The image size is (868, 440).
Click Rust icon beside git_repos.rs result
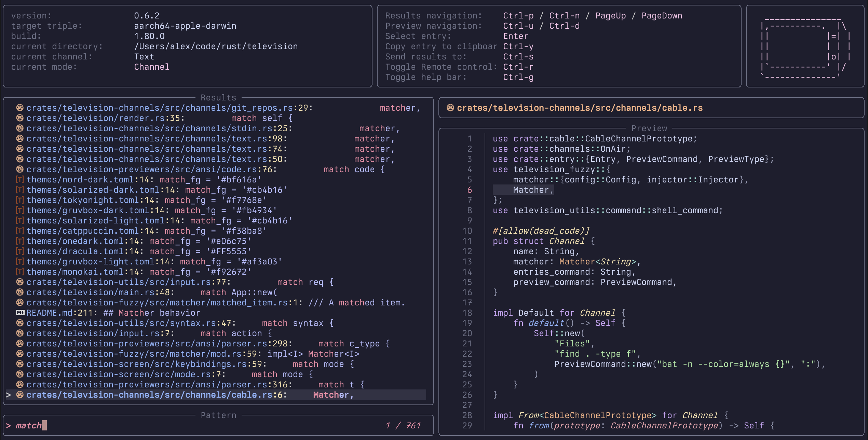click(20, 108)
